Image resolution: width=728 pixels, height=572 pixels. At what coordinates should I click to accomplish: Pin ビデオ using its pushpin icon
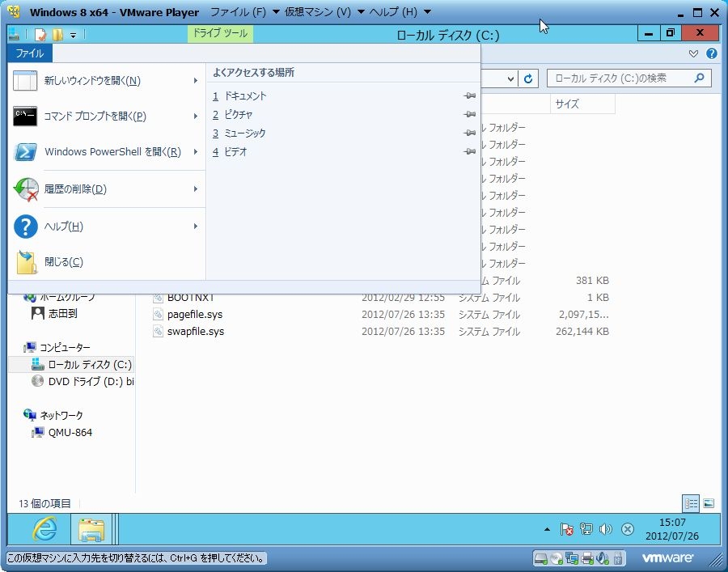click(469, 151)
